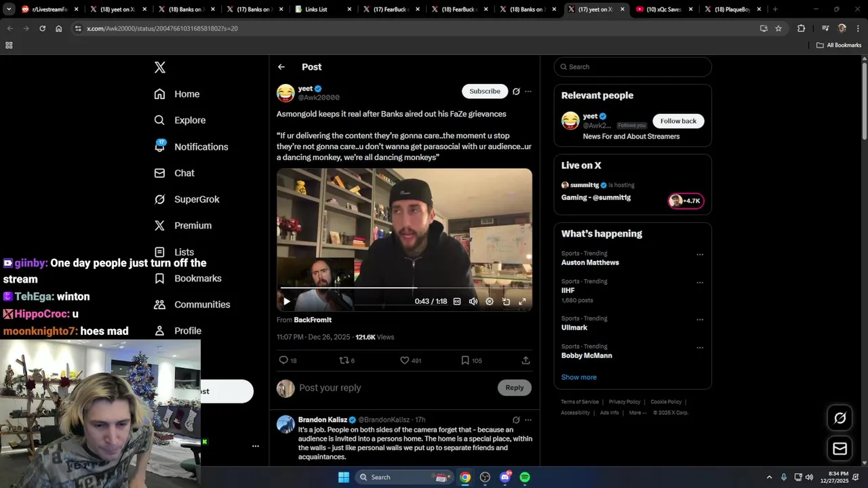Screen dimensions: 868x488
Task: Click Follow back for yeet
Action: (x=678, y=121)
